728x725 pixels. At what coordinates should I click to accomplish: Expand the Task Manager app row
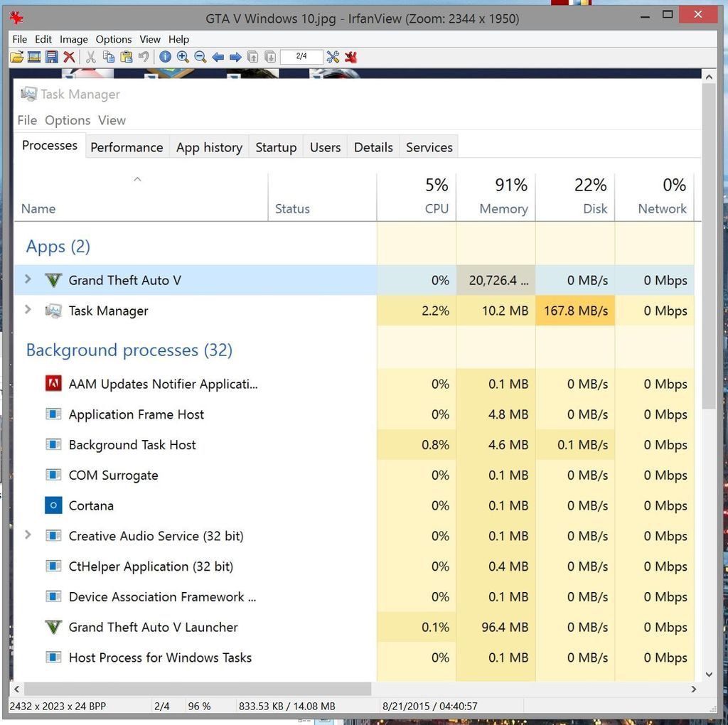(x=28, y=309)
